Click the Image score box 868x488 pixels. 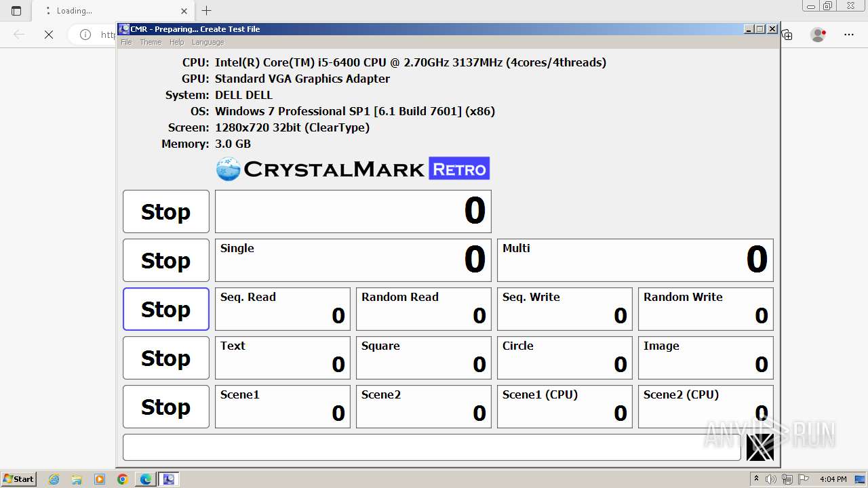(x=706, y=358)
